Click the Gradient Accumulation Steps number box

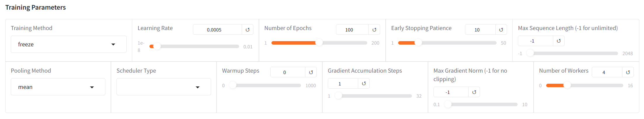point(343,83)
